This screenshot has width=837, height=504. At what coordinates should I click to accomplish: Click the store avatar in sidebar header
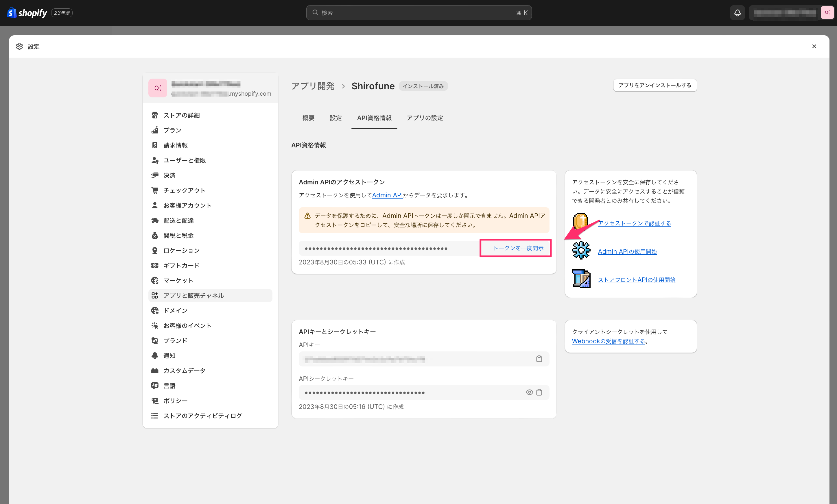(x=158, y=88)
